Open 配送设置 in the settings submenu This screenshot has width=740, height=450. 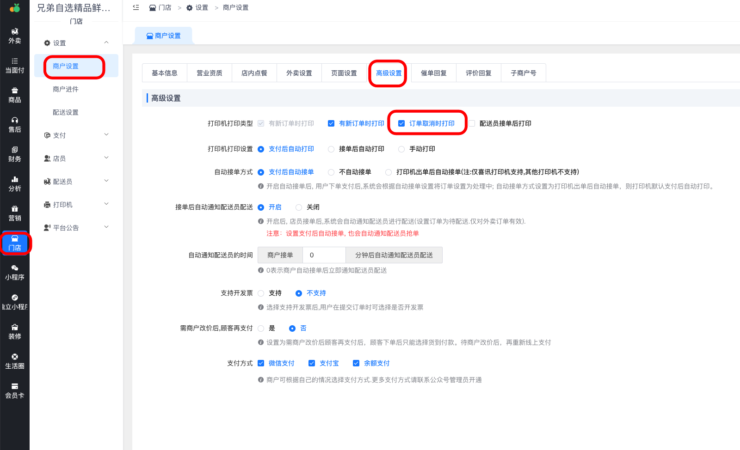click(x=65, y=112)
